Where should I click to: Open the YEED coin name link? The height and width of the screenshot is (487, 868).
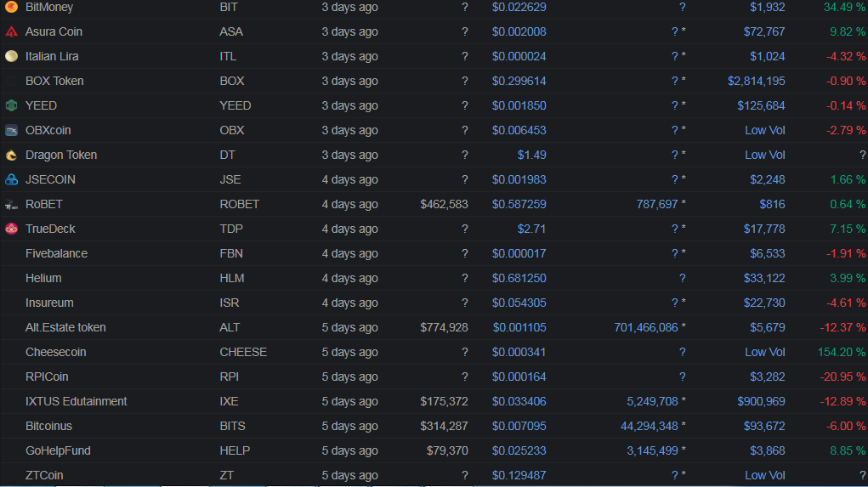point(41,105)
